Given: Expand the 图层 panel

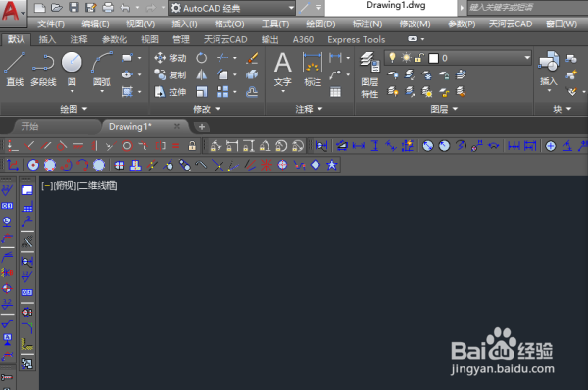Looking at the screenshot, I should [444, 109].
